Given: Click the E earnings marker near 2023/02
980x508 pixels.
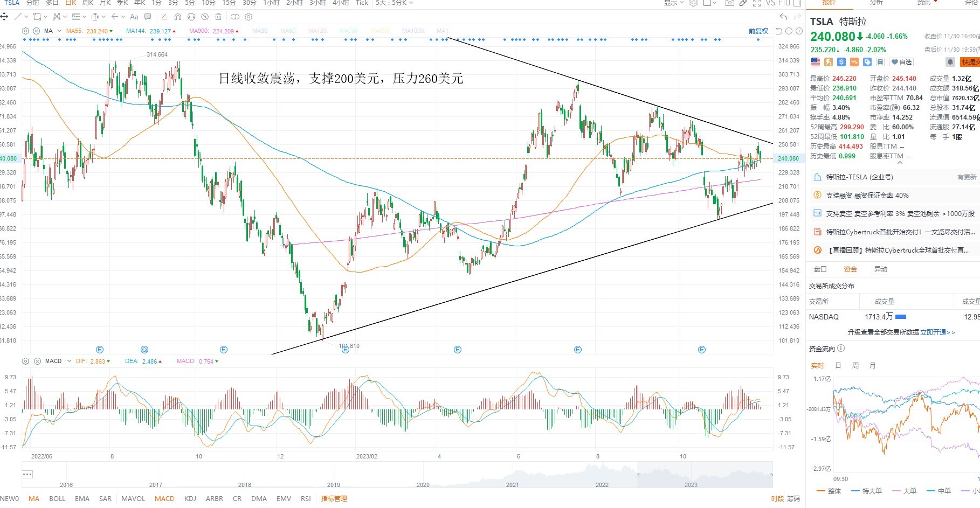Looking at the screenshot, I should click(346, 350).
